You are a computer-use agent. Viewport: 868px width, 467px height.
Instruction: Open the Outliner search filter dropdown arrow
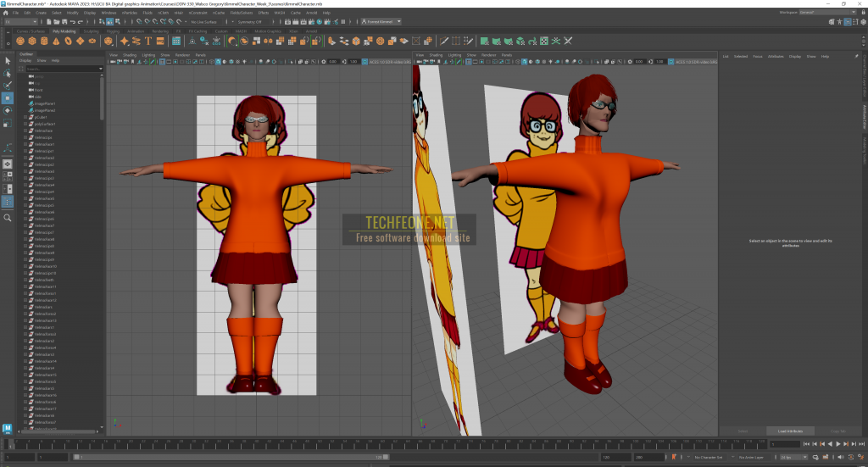pyautogui.click(x=101, y=69)
